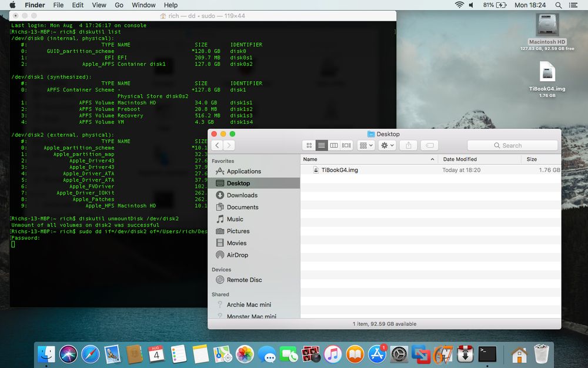Open Notes in the Dock

[201, 354]
